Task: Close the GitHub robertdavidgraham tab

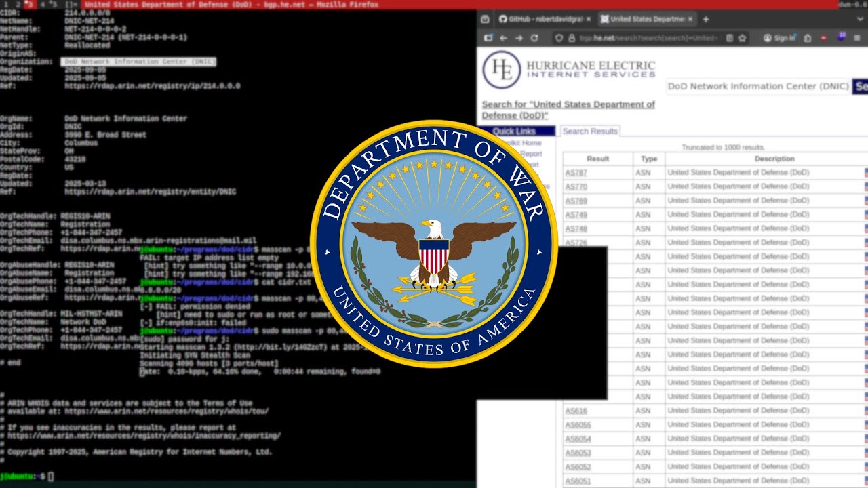Action: pyautogui.click(x=587, y=19)
